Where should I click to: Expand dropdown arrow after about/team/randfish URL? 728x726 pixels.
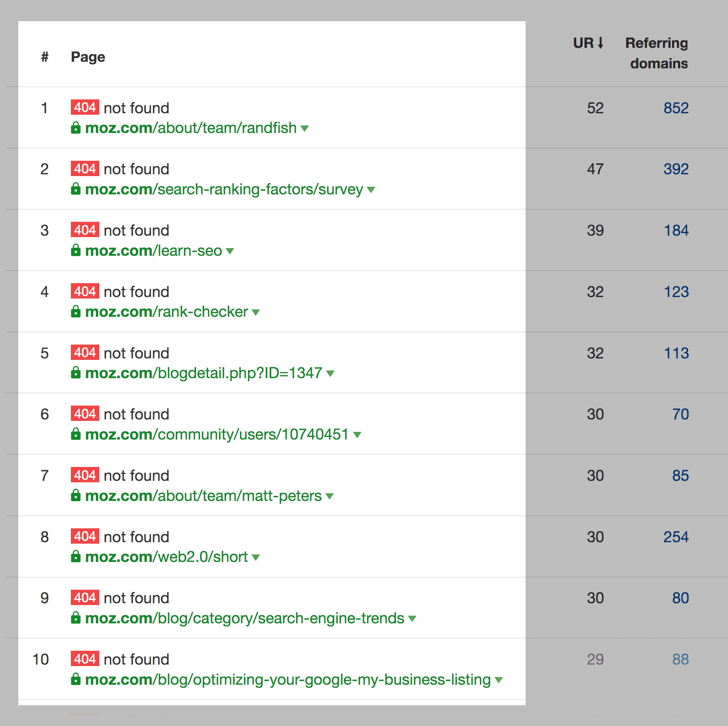pyautogui.click(x=305, y=129)
